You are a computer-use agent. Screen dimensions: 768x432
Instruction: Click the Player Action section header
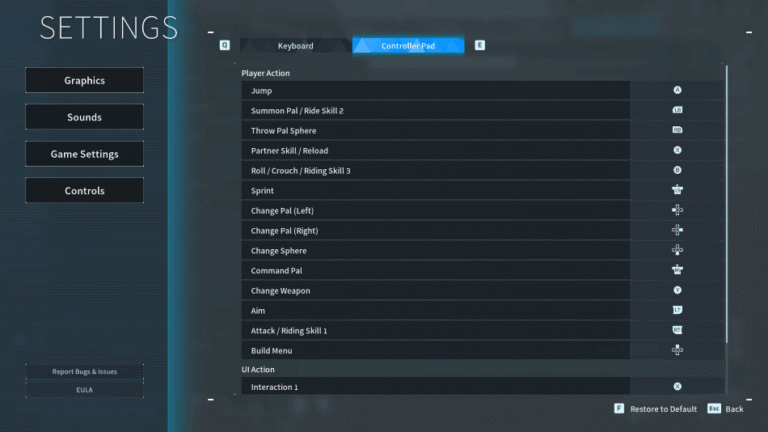tap(265, 73)
